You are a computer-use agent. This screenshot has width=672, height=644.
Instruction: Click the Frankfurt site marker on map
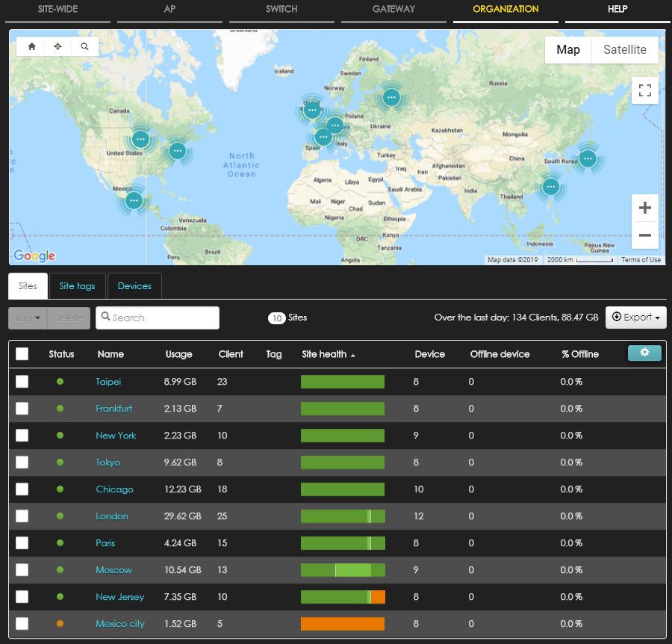[335, 126]
